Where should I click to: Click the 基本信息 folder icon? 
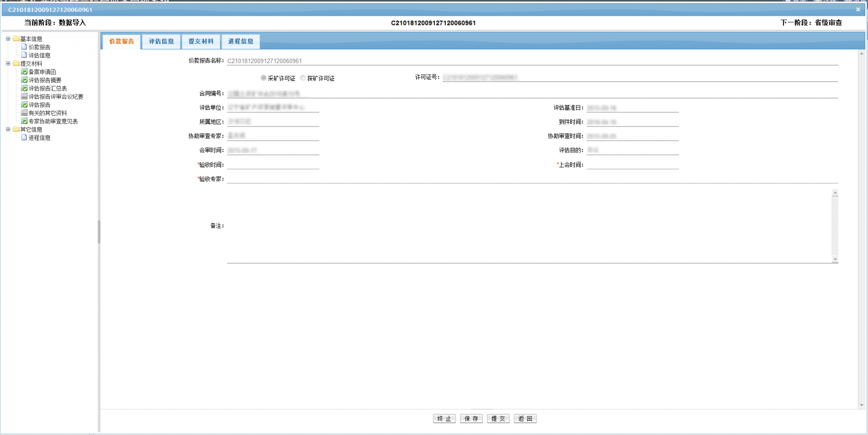point(16,39)
